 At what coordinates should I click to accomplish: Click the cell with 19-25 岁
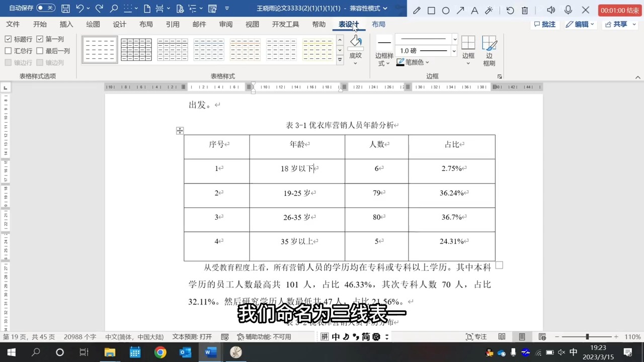tap(297, 195)
